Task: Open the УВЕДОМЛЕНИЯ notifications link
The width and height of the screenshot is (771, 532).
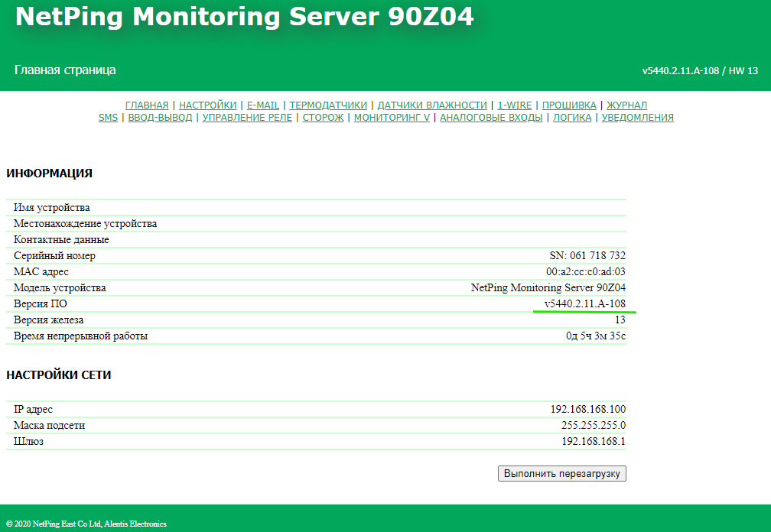Action: tap(637, 118)
